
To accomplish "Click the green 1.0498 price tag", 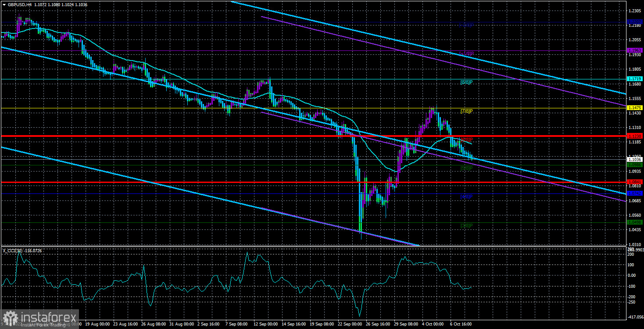I will (x=635, y=222).
